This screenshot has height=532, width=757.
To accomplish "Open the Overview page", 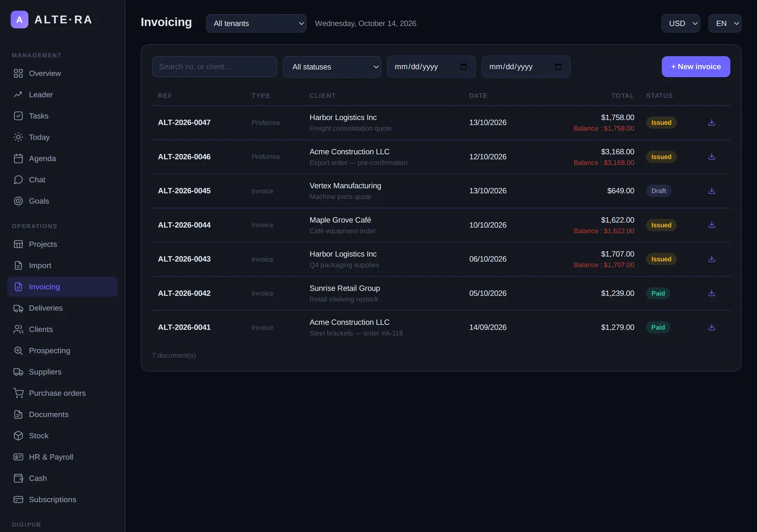I will point(62,73).
